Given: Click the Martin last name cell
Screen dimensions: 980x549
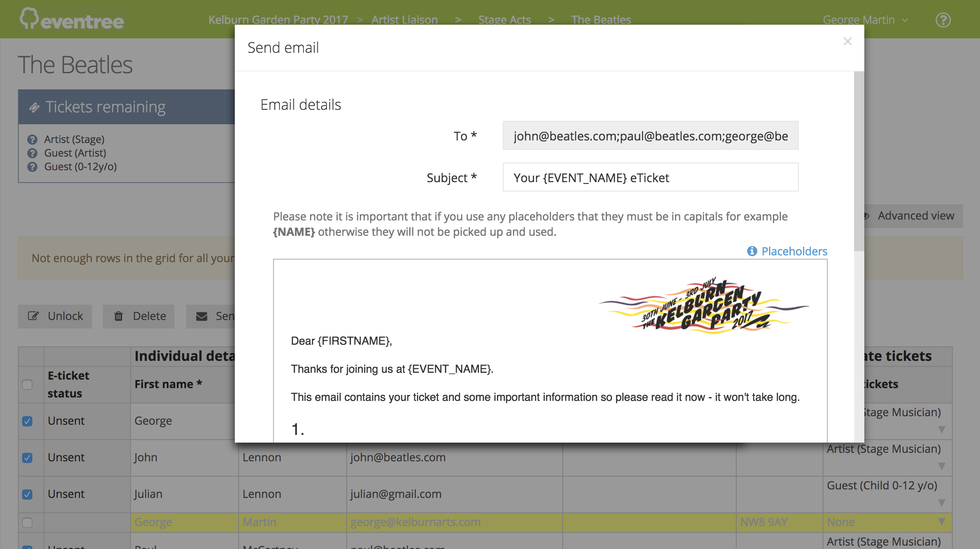Looking at the screenshot, I should point(292,522).
